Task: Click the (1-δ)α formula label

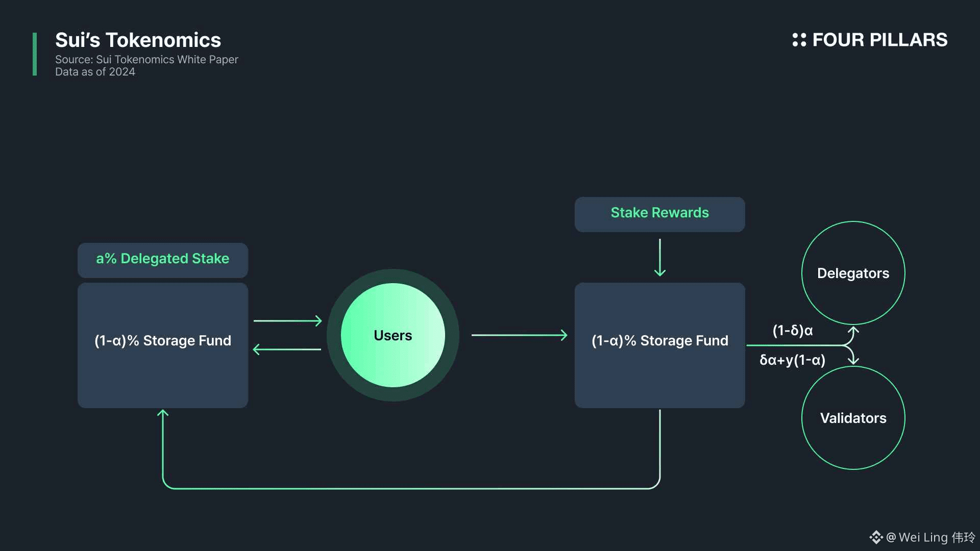Action: point(792,331)
